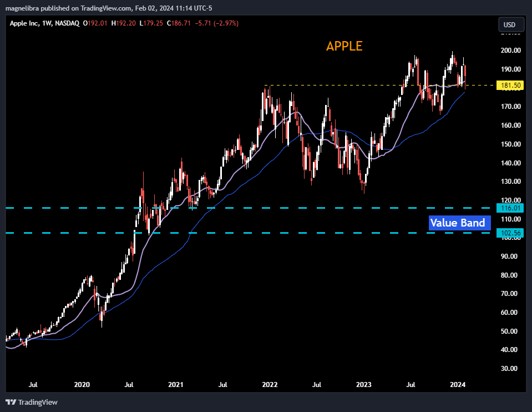This screenshot has height=412, width=532.
Task: Select the blue Value Band label
Action: click(460, 223)
